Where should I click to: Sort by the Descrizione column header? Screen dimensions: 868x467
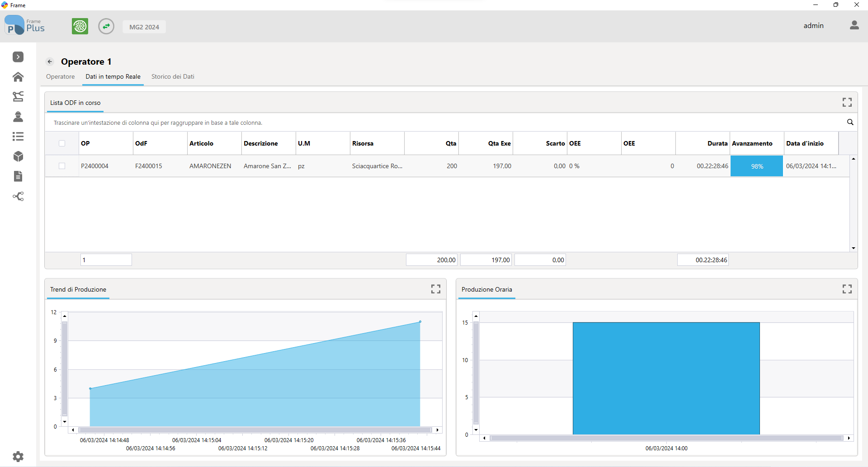click(x=269, y=143)
